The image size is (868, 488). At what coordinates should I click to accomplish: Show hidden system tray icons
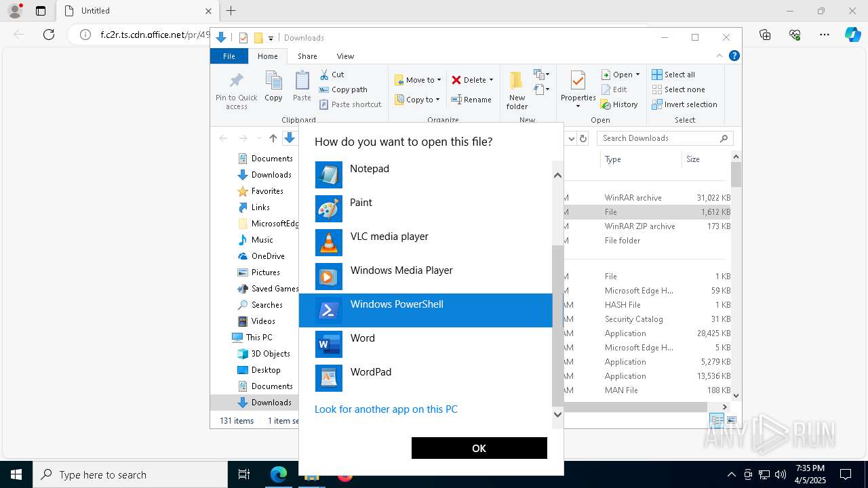(731, 474)
